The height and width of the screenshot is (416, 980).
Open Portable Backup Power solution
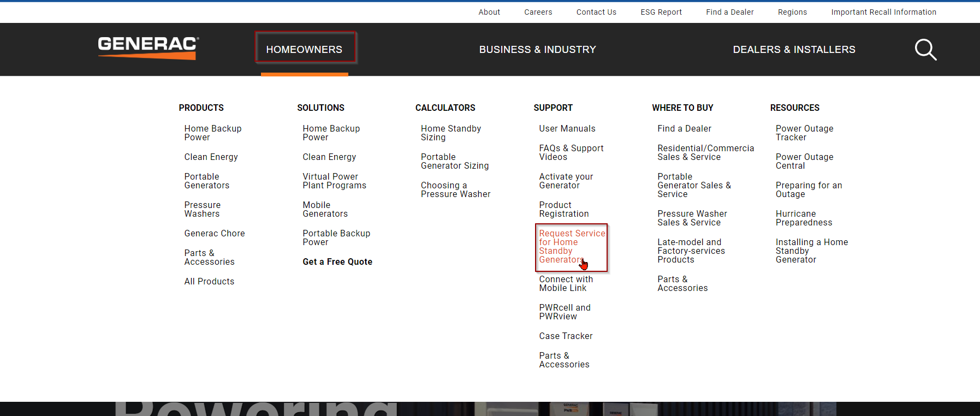point(336,237)
